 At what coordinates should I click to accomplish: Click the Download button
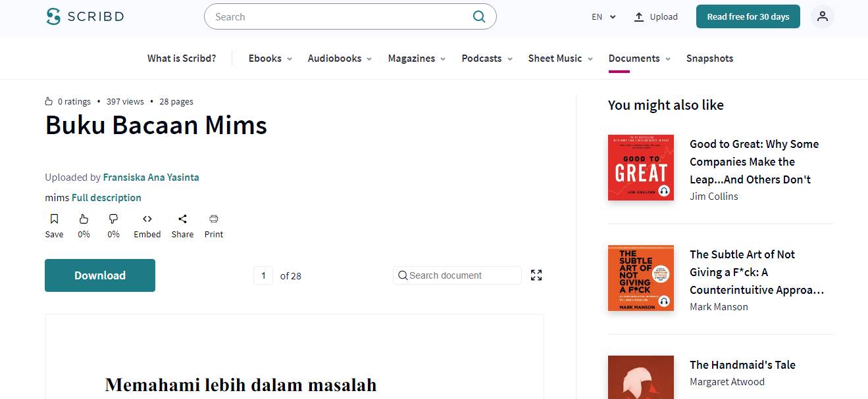[99, 275]
